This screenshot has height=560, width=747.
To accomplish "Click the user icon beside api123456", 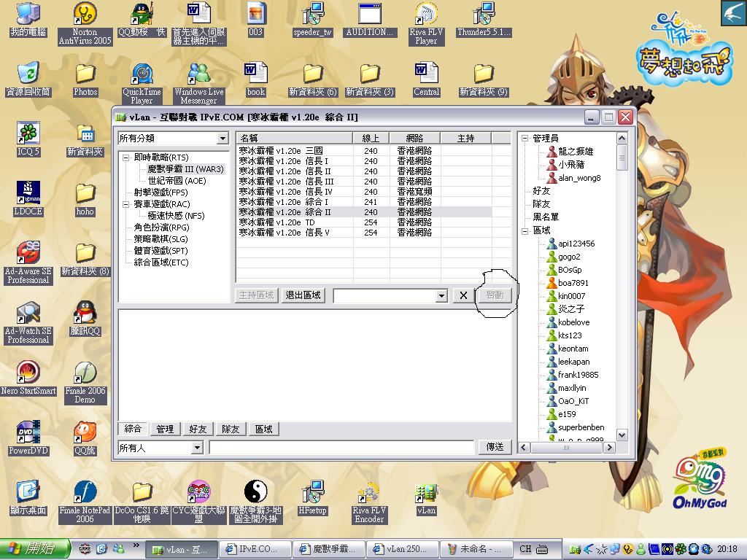I will 551,244.
